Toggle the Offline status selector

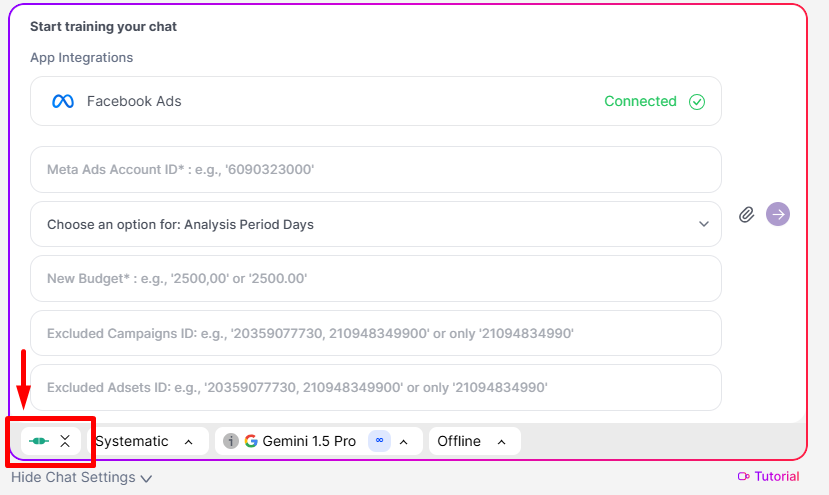[475, 441]
